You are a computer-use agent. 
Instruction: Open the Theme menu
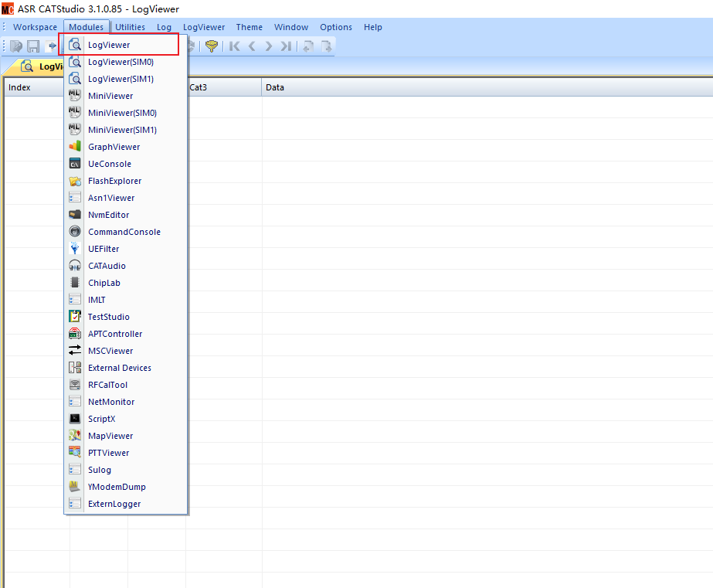coord(250,27)
